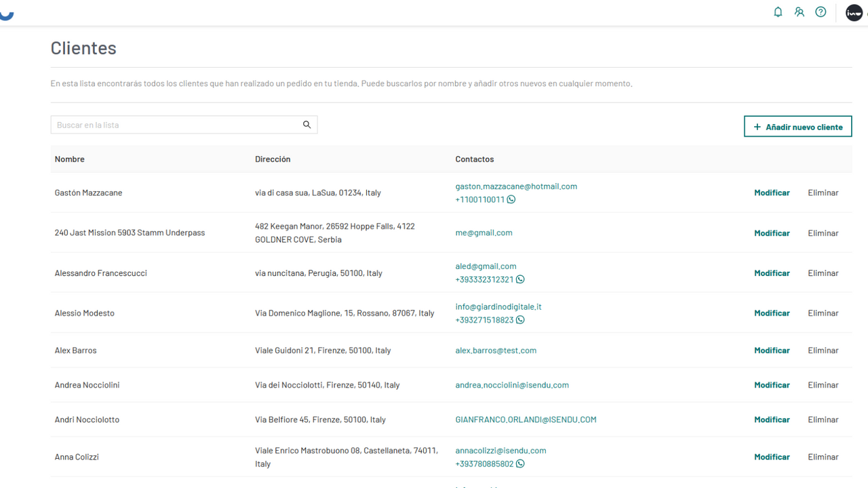Click WhatsApp icon next to +393271518823
Screen dimensions: 868x488
tap(520, 320)
